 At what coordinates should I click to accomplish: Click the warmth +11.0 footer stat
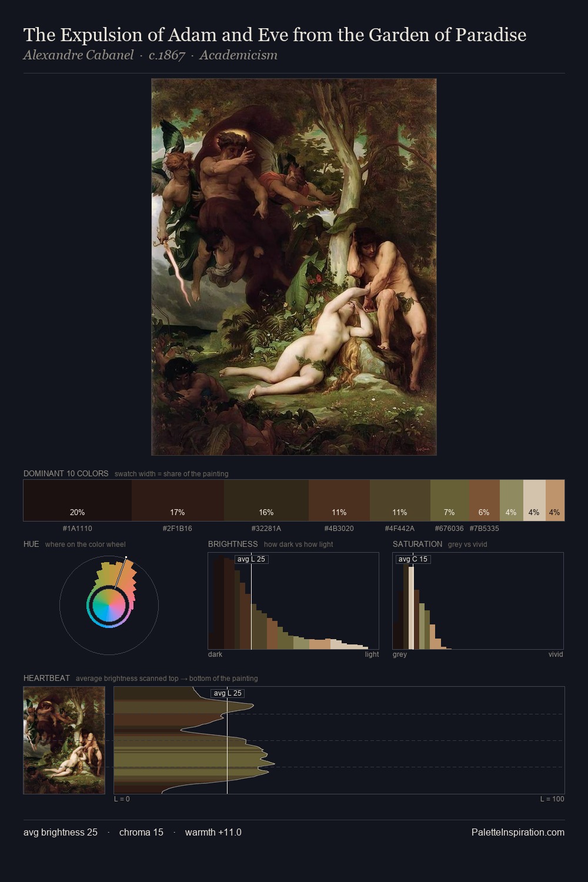point(213,833)
